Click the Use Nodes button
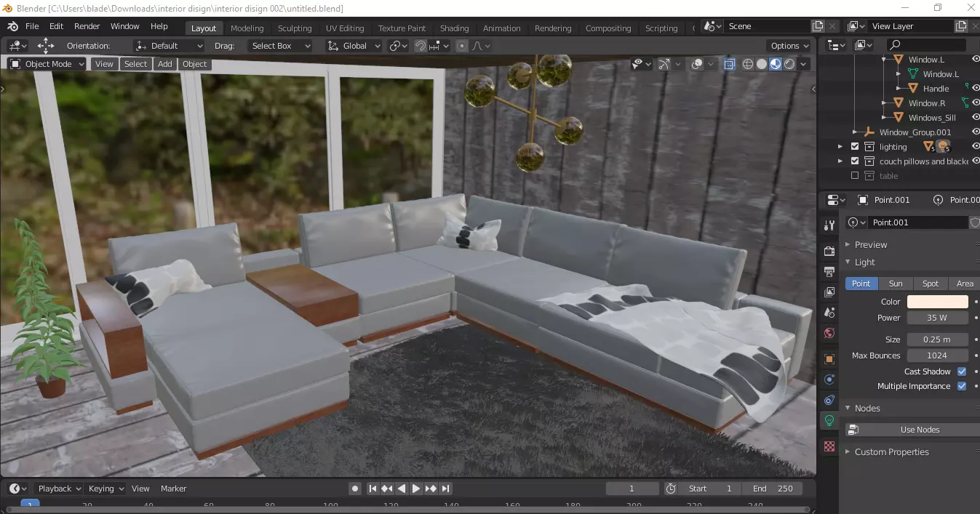980x514 pixels. point(920,430)
